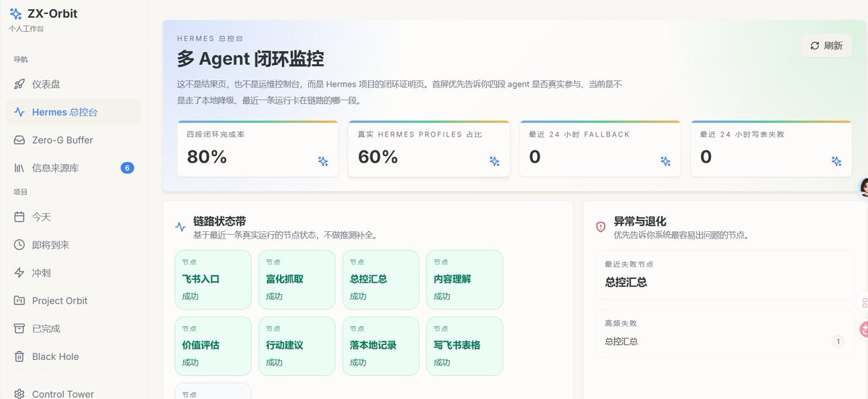Open Project Orbit in sidebar
868x399 pixels.
74,301
